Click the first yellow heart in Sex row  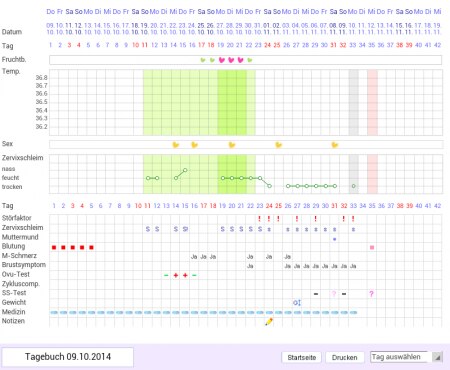pos(176,145)
